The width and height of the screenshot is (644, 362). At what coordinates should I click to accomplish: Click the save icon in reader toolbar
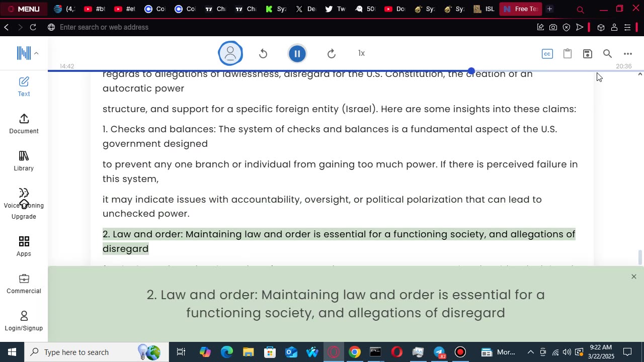point(588,53)
